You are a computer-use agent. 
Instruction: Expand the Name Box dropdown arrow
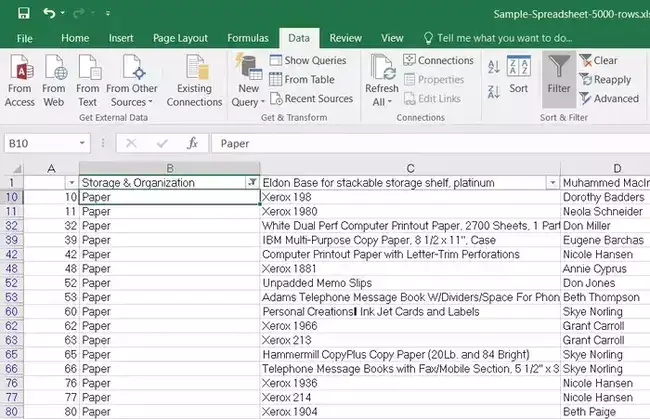pos(82,143)
